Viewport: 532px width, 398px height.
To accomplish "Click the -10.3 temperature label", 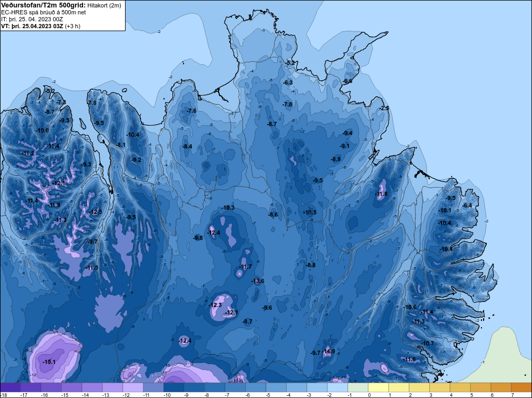I will click(x=228, y=208).
